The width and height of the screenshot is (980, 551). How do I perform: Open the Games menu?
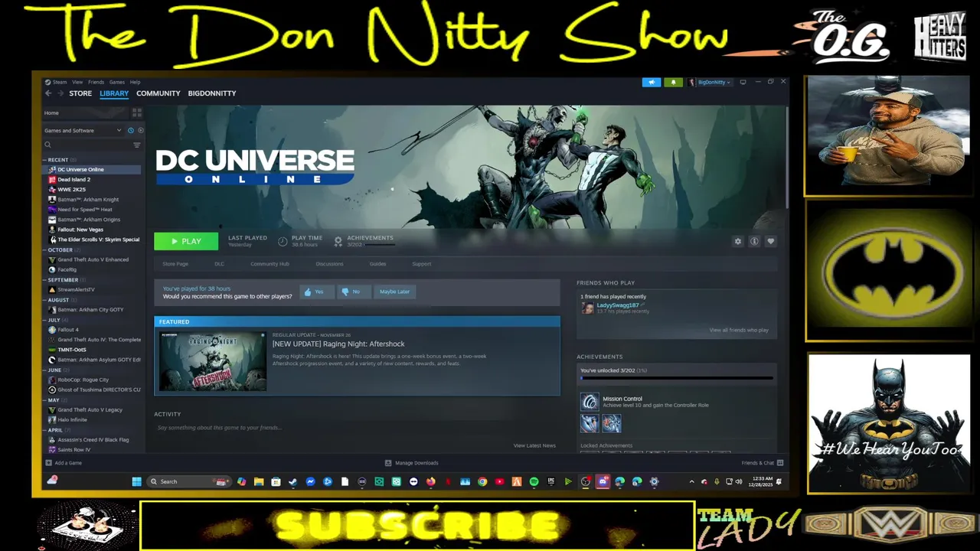pos(116,82)
